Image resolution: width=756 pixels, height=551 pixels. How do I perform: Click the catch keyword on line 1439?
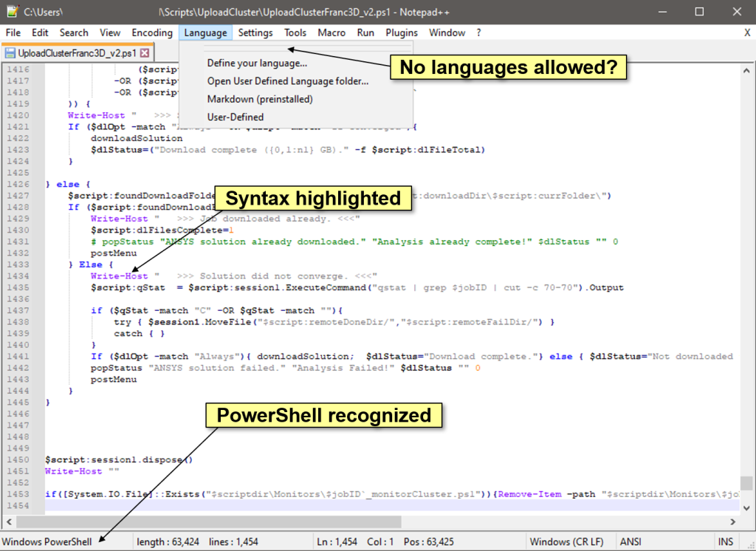pyautogui.click(x=128, y=334)
